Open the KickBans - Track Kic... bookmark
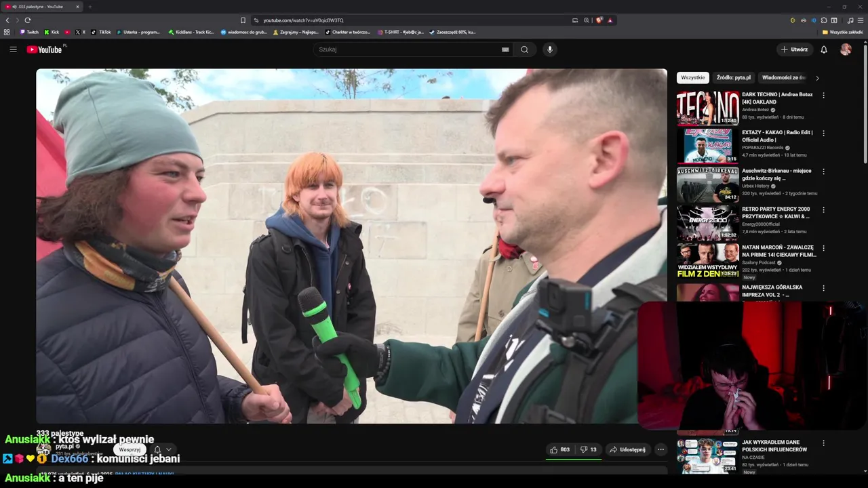Viewport: 868px width, 488px height. (191, 32)
